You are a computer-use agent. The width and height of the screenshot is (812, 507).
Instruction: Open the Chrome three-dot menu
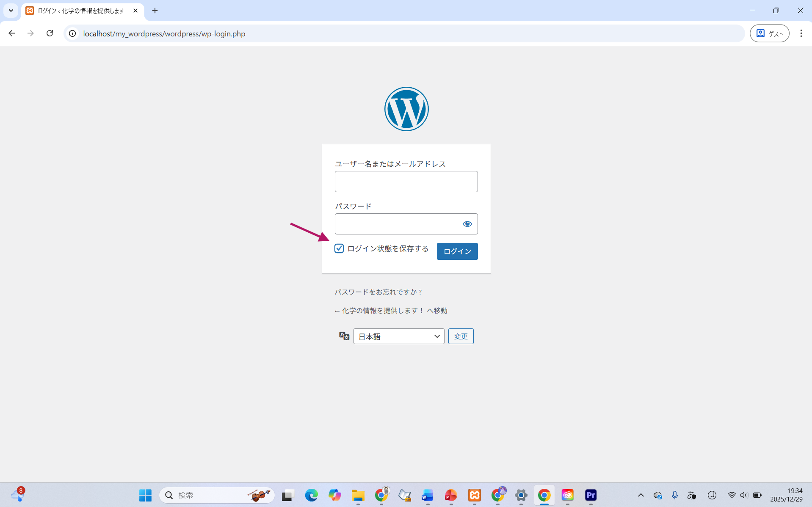click(801, 33)
